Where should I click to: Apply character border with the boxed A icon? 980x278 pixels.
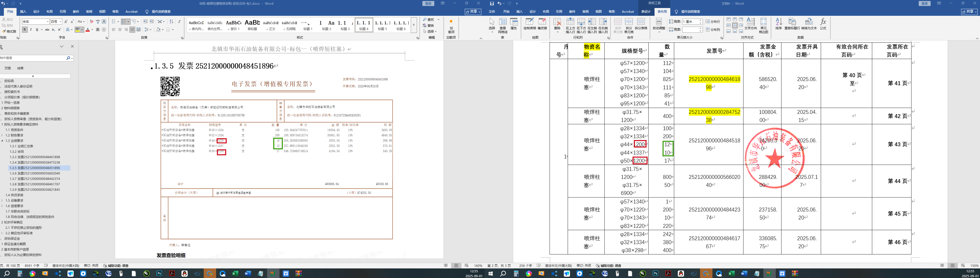point(104,22)
